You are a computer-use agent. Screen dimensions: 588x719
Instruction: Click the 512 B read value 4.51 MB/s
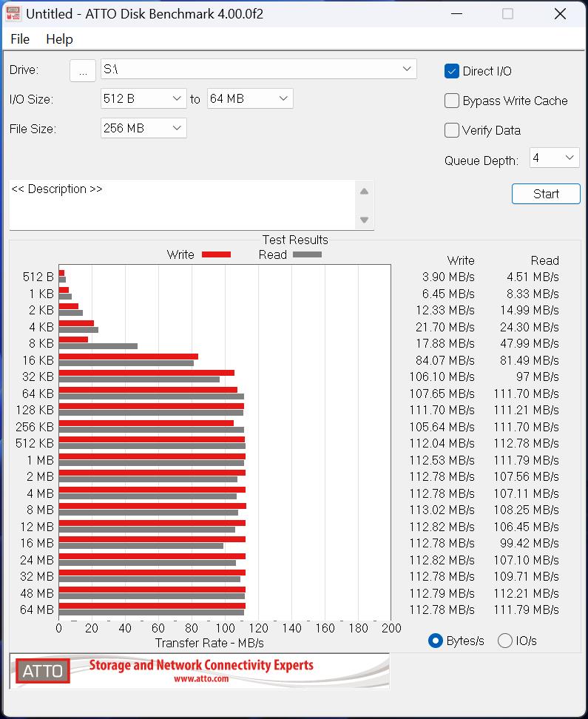click(x=533, y=277)
